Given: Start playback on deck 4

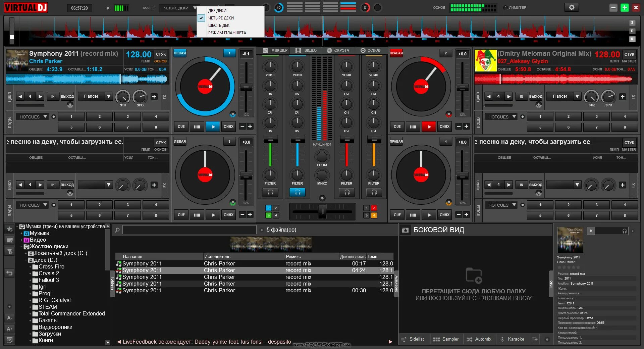Looking at the screenshot, I should pos(429,215).
